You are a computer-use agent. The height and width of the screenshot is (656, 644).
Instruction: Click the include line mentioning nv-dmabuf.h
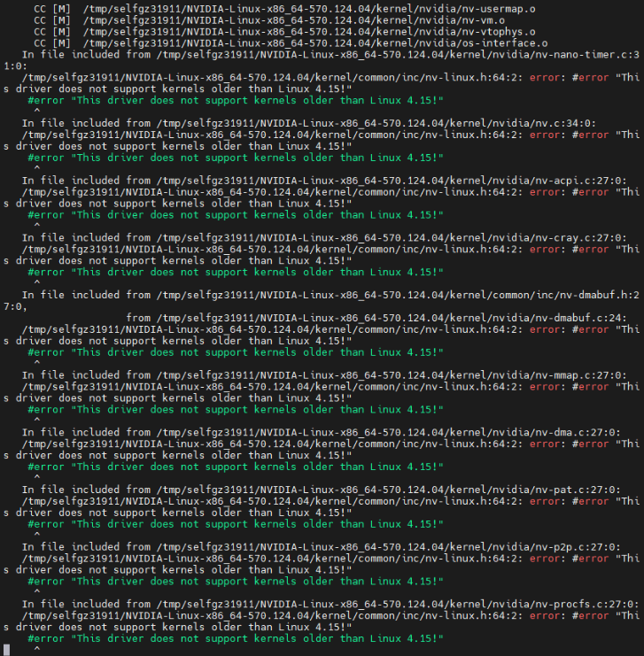[330, 295]
